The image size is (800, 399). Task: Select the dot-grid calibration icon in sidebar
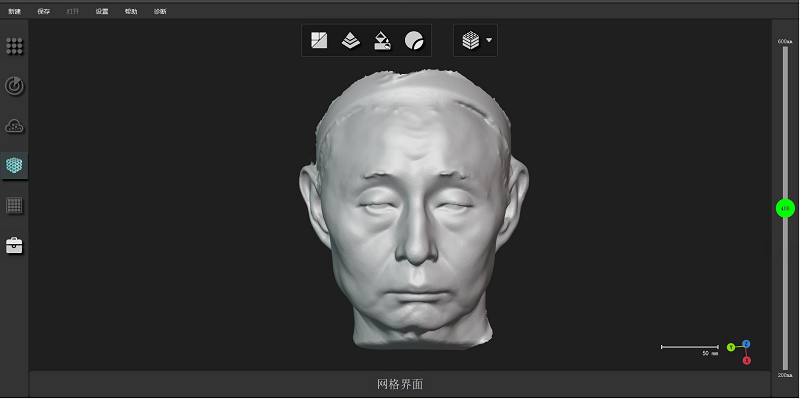tap(14, 46)
